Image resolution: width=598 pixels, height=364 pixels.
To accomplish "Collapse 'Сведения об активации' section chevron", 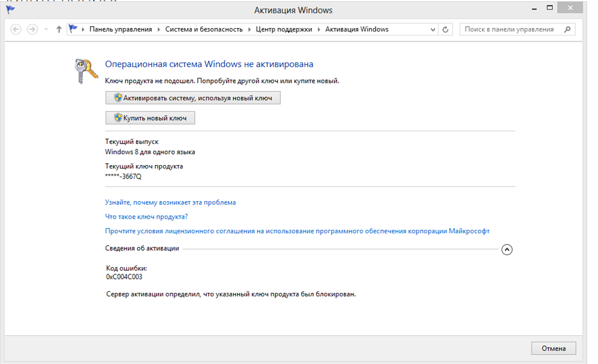I will (x=507, y=250).
